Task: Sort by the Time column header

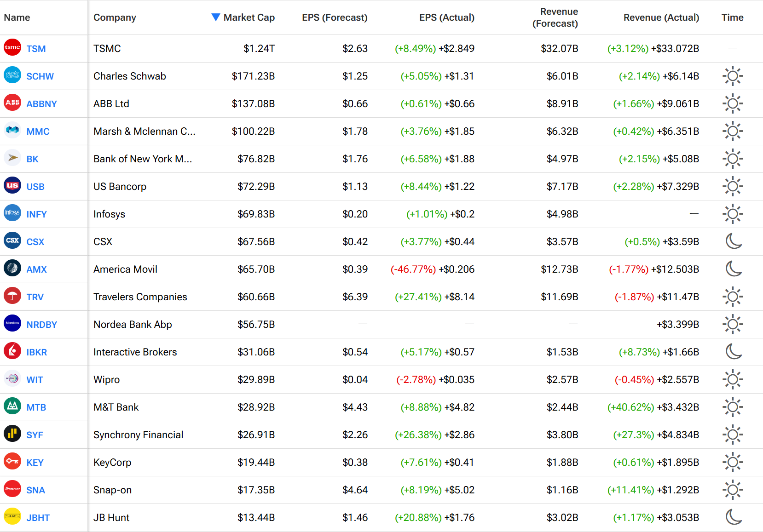Action: tap(732, 17)
